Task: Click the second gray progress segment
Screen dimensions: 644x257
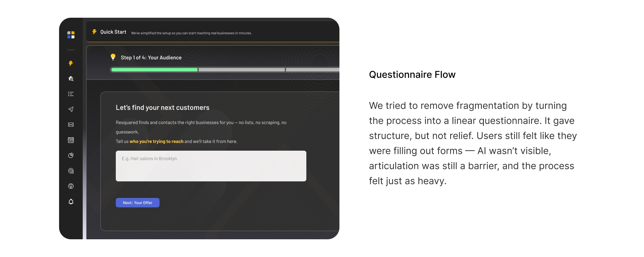Action: (x=242, y=70)
